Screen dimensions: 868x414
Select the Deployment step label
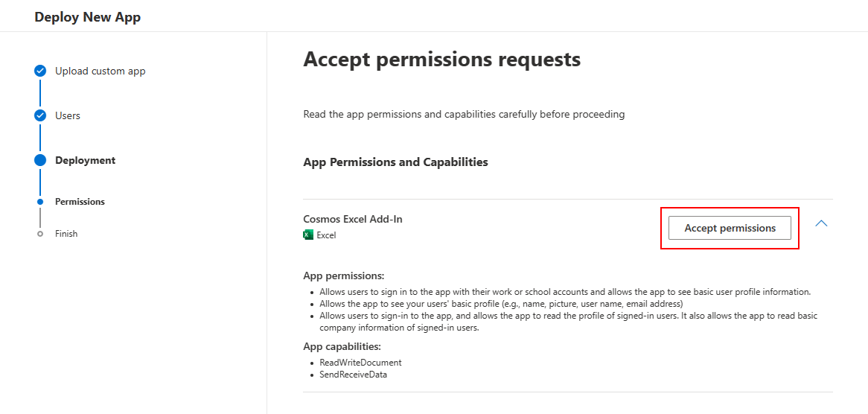pyautogui.click(x=86, y=161)
